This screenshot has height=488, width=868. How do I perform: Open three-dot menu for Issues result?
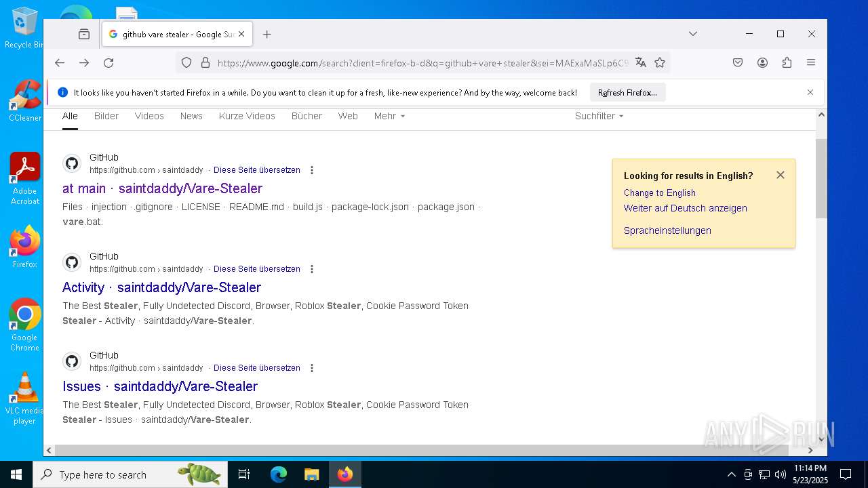coord(312,368)
